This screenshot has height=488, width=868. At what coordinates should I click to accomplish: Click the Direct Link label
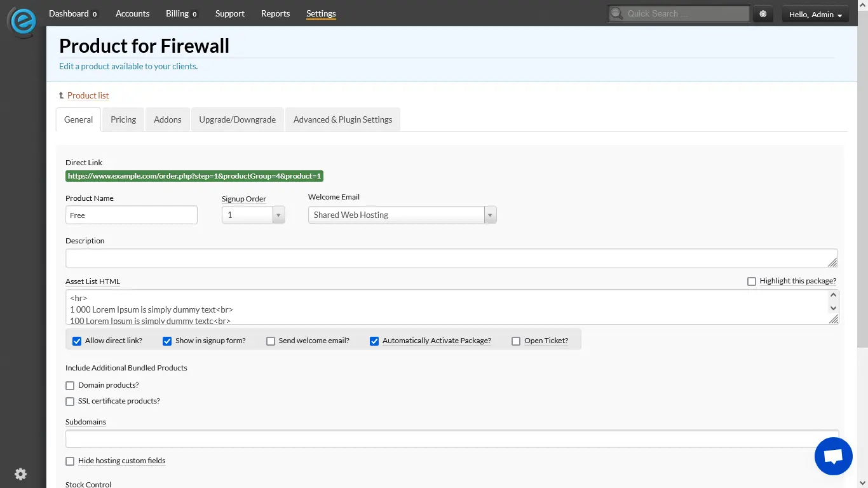tap(84, 163)
